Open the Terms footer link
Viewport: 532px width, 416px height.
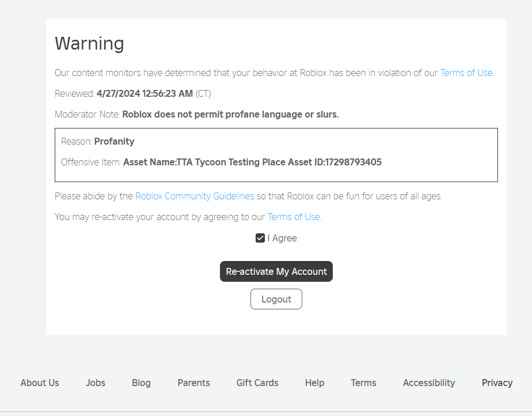363,383
